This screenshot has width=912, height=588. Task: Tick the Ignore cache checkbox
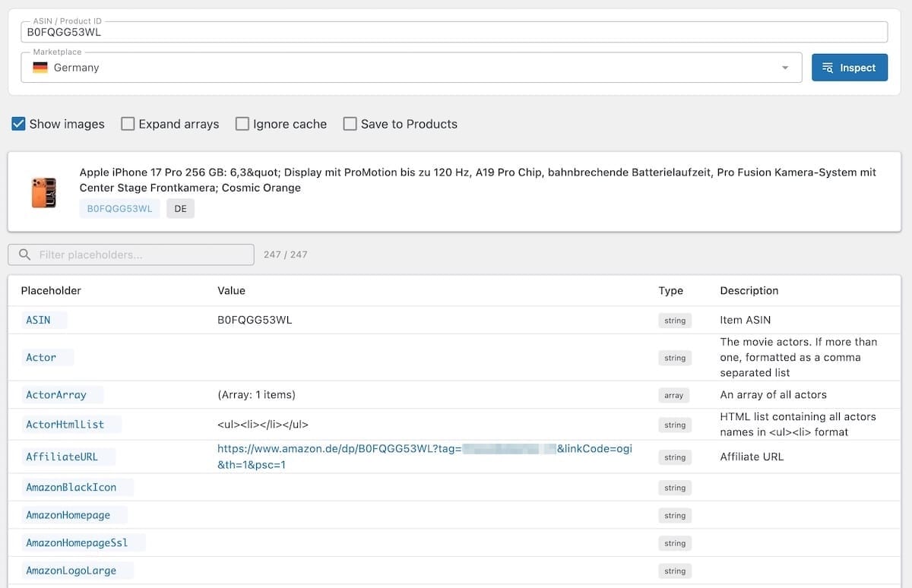click(x=242, y=124)
